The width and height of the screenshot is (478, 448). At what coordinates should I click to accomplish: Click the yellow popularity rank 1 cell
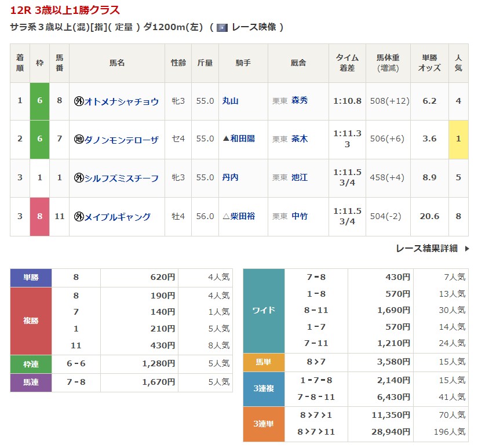pos(458,139)
